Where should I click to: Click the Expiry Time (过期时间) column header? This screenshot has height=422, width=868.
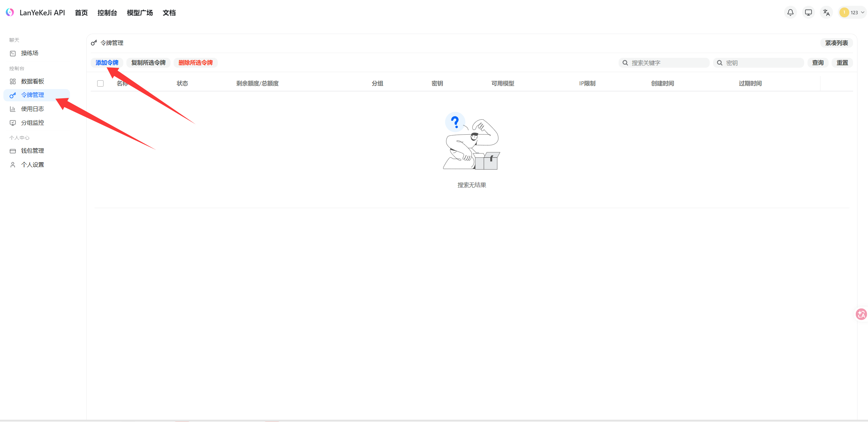click(x=750, y=84)
